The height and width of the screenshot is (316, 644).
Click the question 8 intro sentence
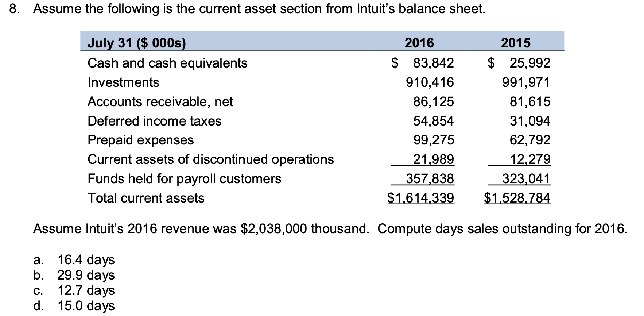(259, 9)
